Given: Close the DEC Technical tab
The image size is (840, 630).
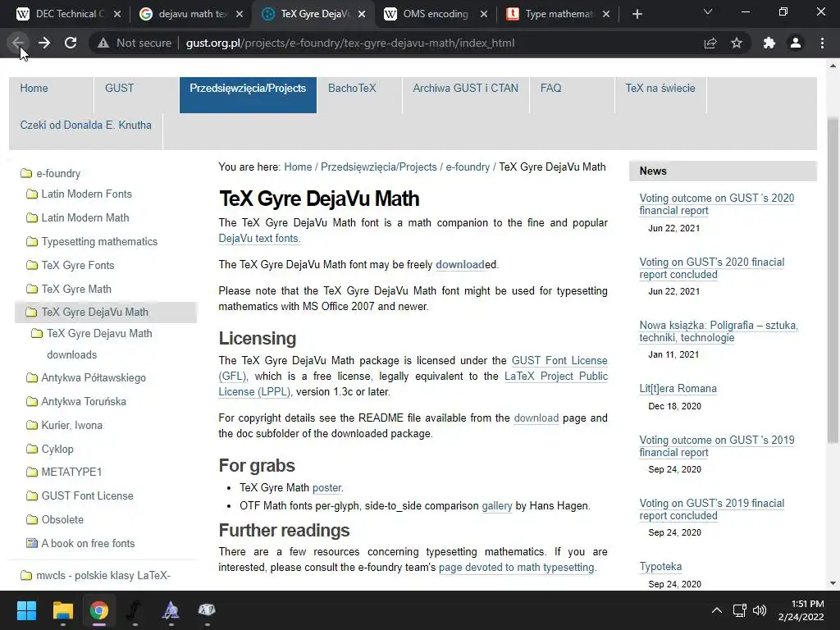Looking at the screenshot, I should pos(117,14).
